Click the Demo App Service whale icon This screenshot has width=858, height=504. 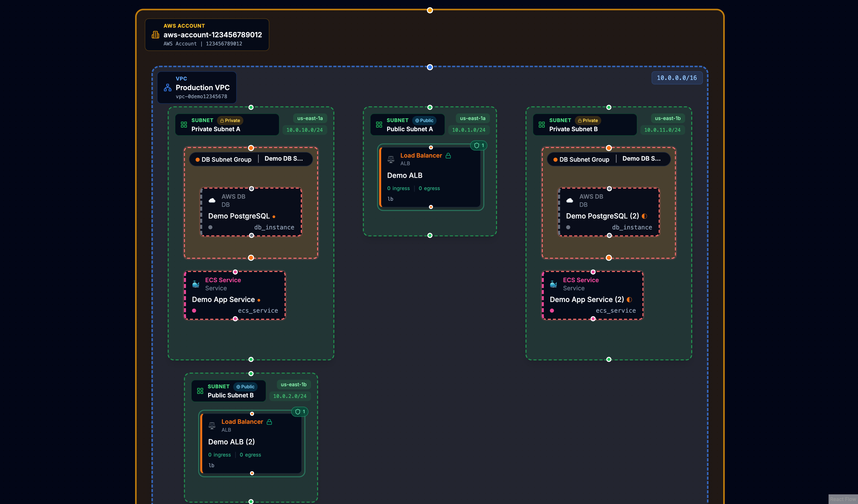(x=196, y=284)
